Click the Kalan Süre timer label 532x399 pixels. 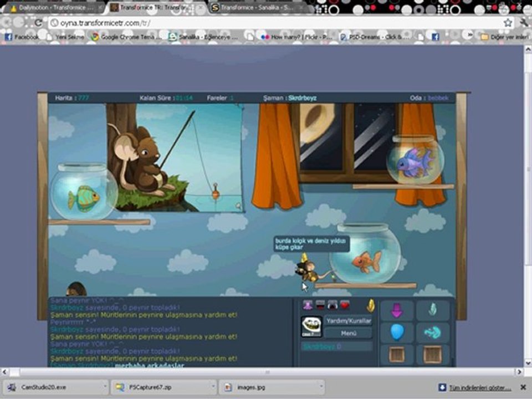coord(166,98)
